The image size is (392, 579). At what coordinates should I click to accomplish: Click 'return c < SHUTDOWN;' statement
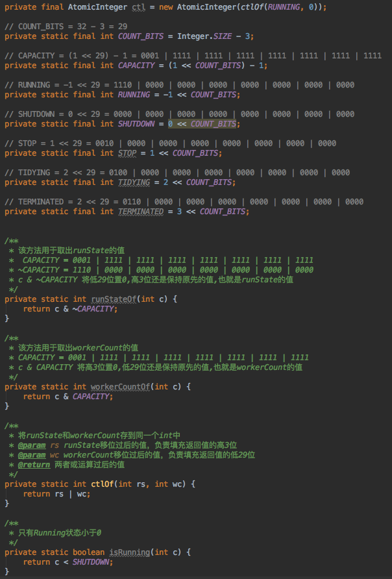tap(68, 561)
